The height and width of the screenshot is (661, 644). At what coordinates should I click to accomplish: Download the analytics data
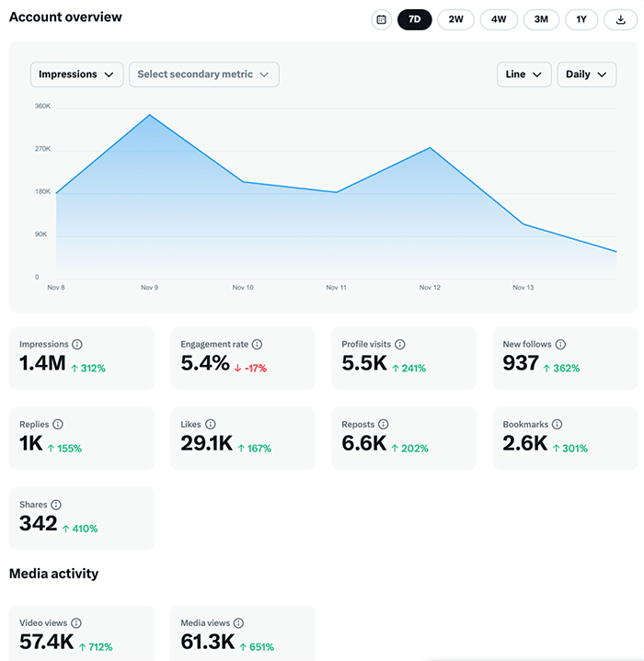(621, 19)
